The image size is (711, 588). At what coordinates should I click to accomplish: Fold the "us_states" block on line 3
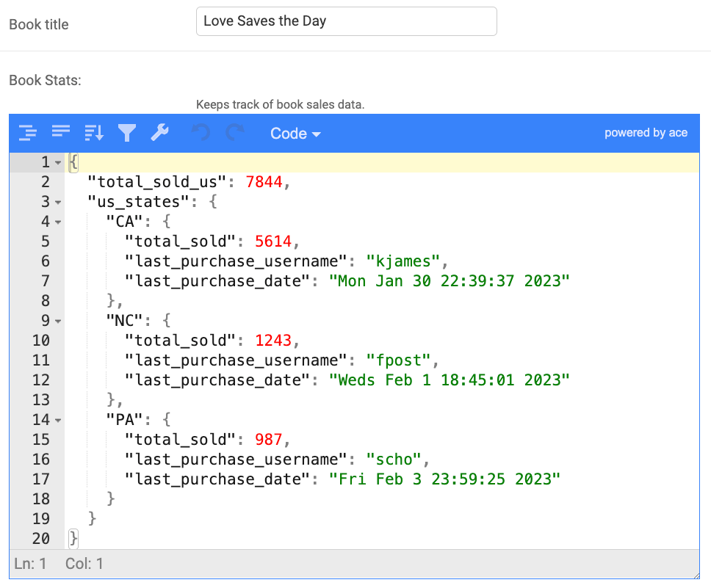(x=58, y=202)
